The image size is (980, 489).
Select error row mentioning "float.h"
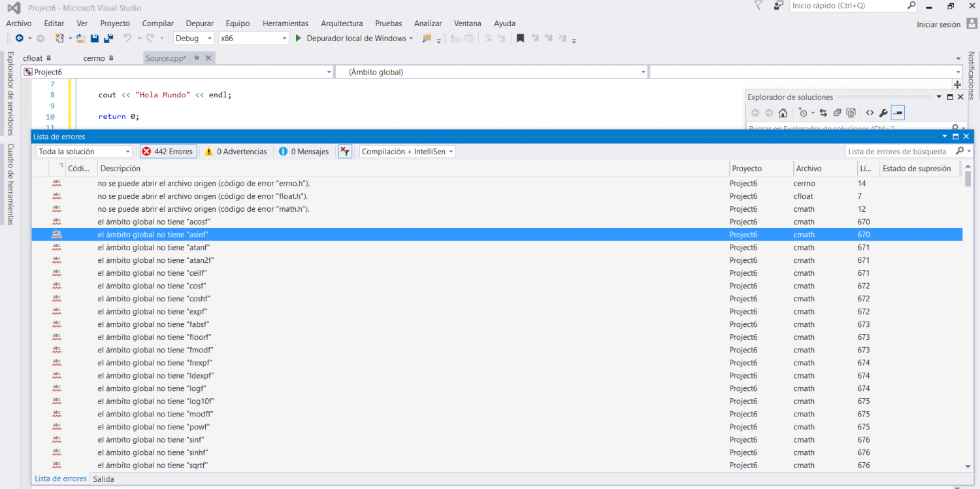point(497,196)
